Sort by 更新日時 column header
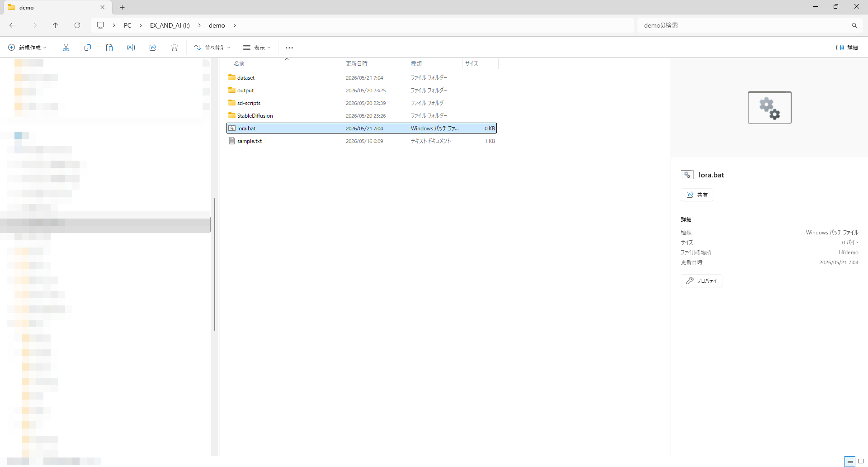 pos(356,64)
